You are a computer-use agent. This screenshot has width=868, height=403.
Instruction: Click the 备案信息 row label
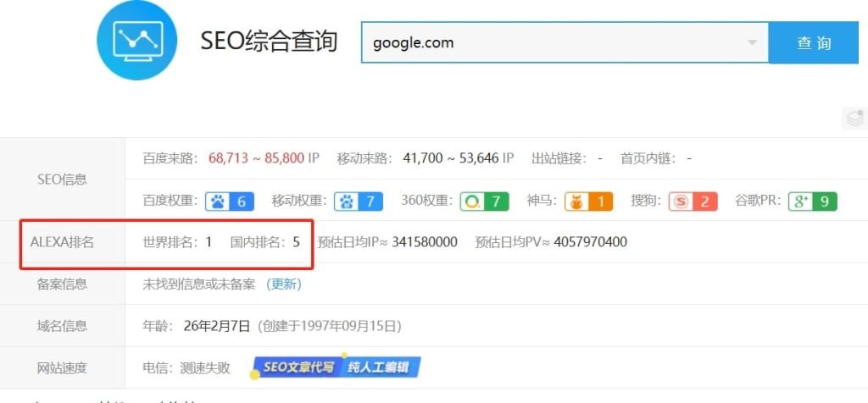tap(62, 284)
